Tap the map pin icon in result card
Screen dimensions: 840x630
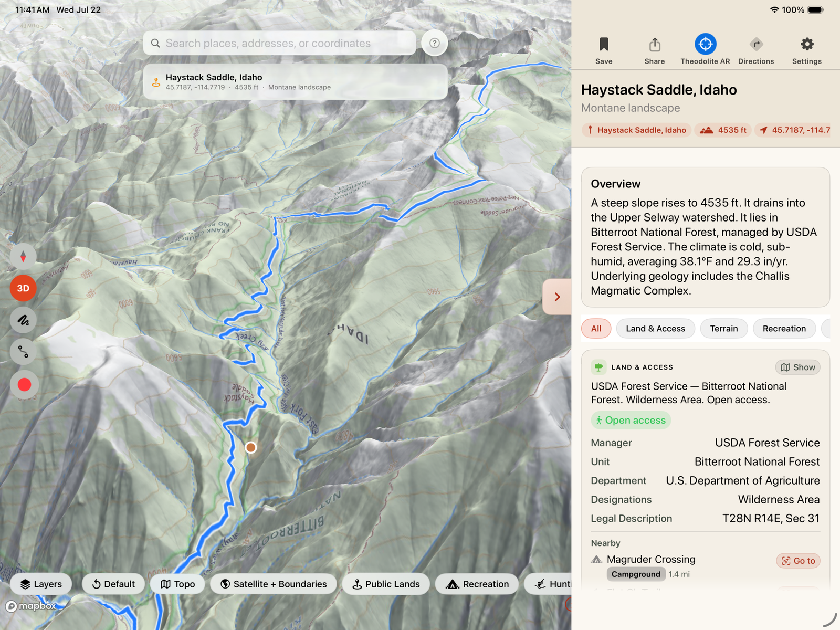pos(156,82)
